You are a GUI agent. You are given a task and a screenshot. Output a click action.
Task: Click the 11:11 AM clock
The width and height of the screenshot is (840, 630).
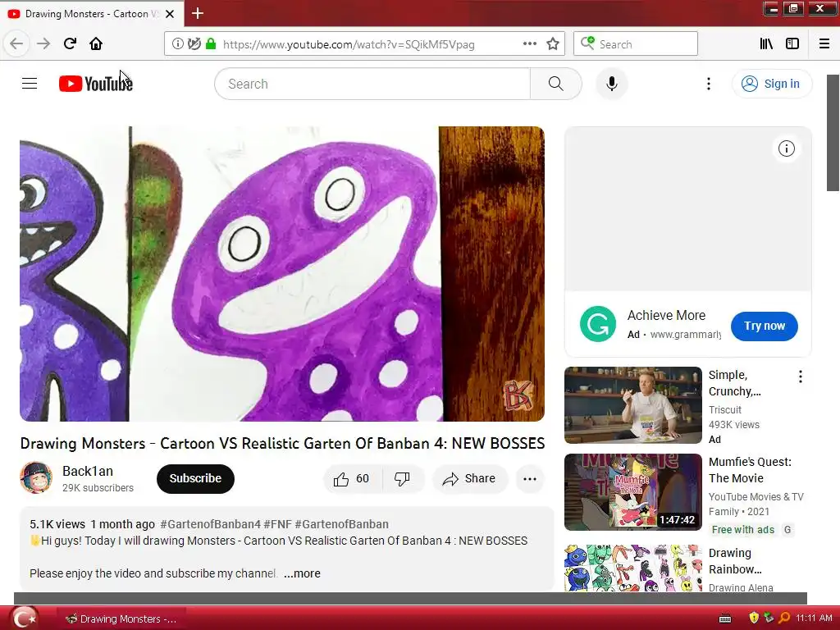814,618
